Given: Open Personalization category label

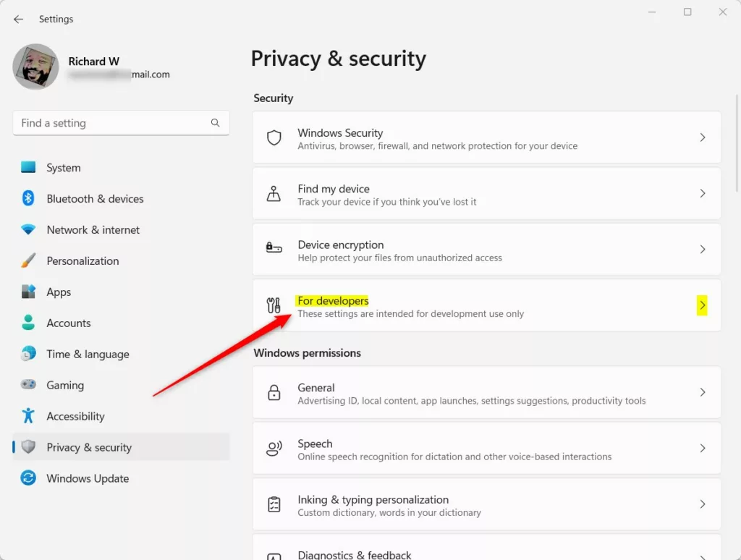Looking at the screenshot, I should pyautogui.click(x=82, y=261).
